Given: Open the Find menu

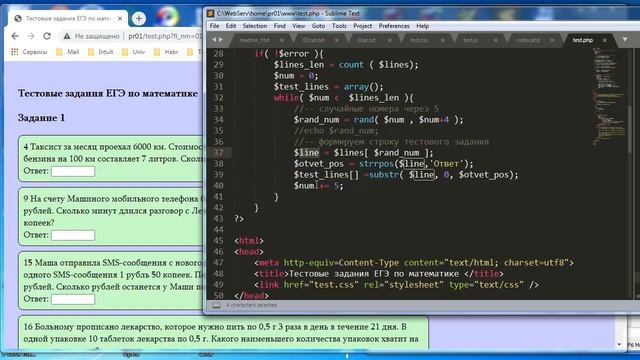Looking at the screenshot, I should [280, 26].
